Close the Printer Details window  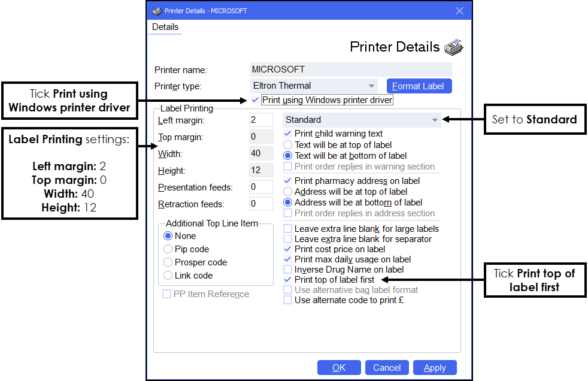click(459, 11)
